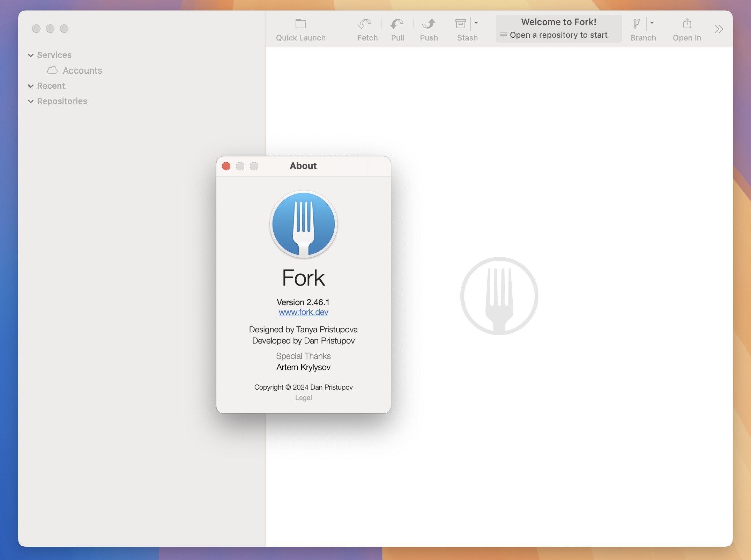Viewport: 751px width, 560px height.
Task: Click 'Designed by Tanya Pristupova' text
Action: click(303, 330)
